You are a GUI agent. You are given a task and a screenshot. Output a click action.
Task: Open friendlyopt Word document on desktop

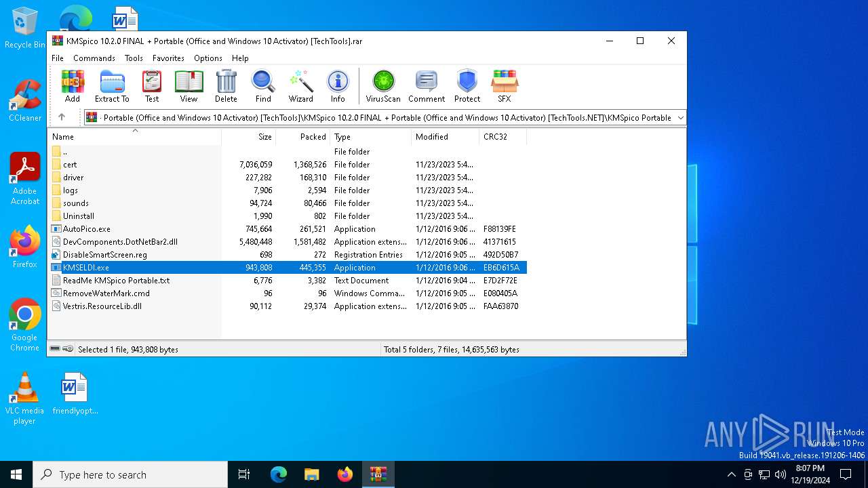pyautogui.click(x=75, y=393)
